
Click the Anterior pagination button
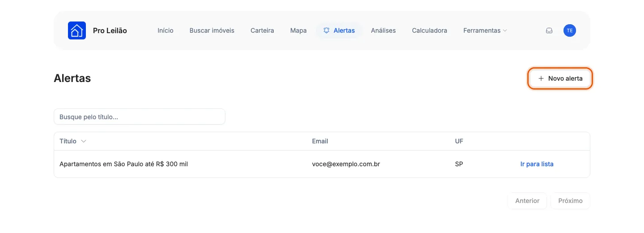coord(527,201)
